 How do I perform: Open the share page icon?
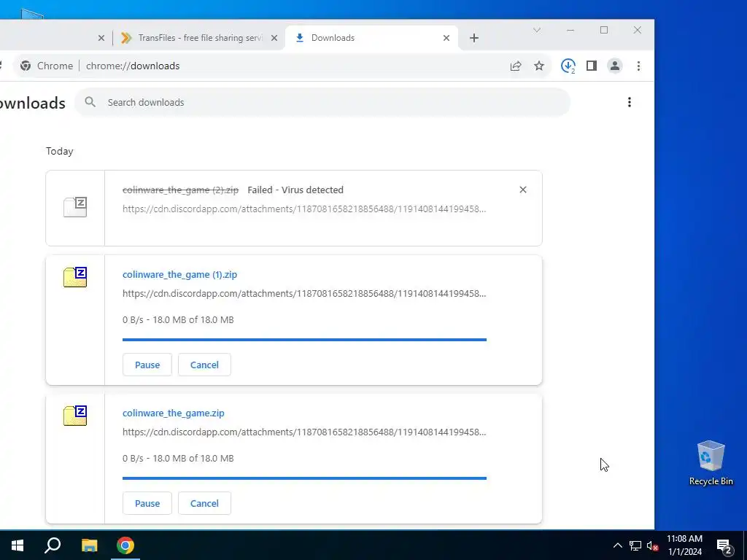coord(516,66)
